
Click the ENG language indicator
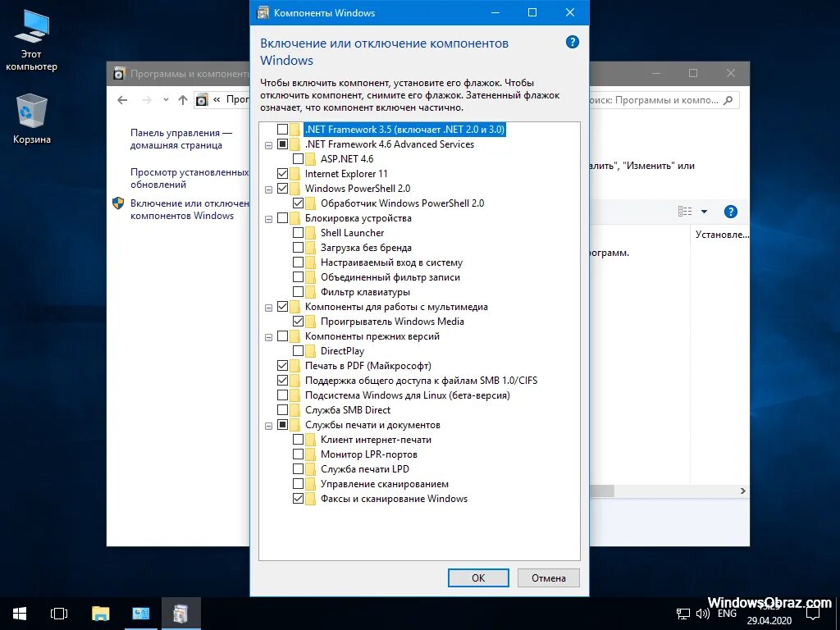(727, 614)
